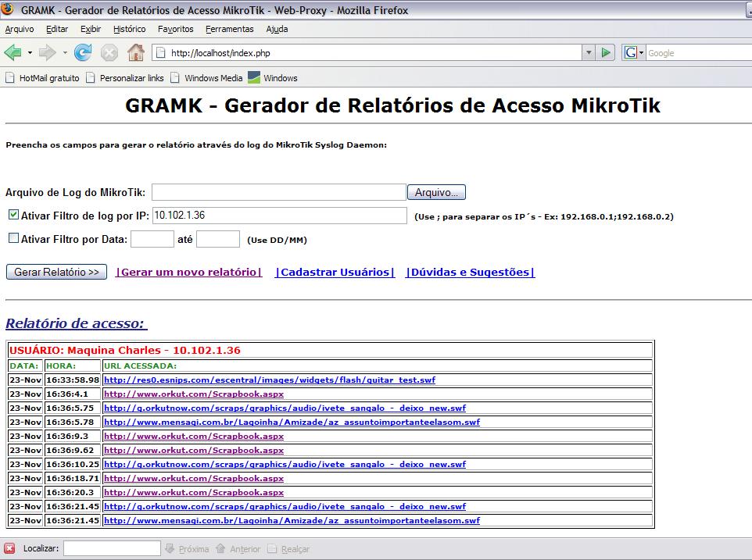Click the 16:33:58.98 time cell
The width and height of the screenshot is (752, 560).
(73, 380)
